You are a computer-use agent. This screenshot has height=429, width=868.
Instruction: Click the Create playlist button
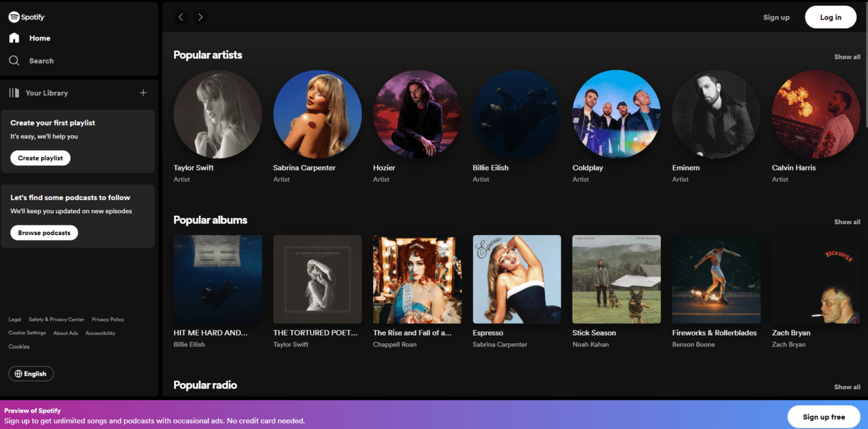pyautogui.click(x=40, y=158)
